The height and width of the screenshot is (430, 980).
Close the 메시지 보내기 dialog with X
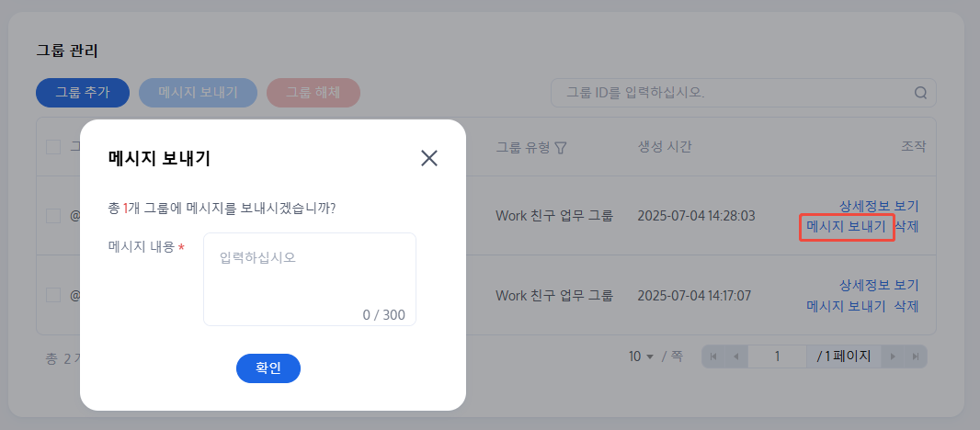(x=428, y=158)
